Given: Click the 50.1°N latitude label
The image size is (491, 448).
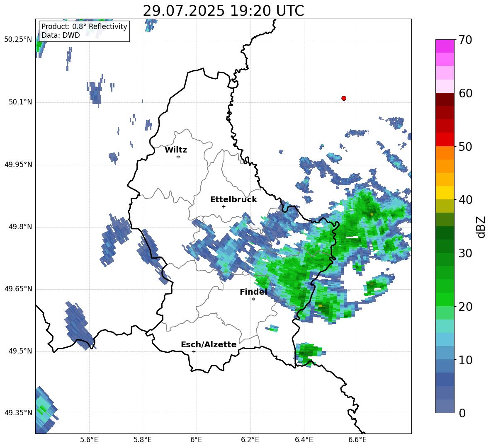Looking at the screenshot, I should [x=20, y=102].
